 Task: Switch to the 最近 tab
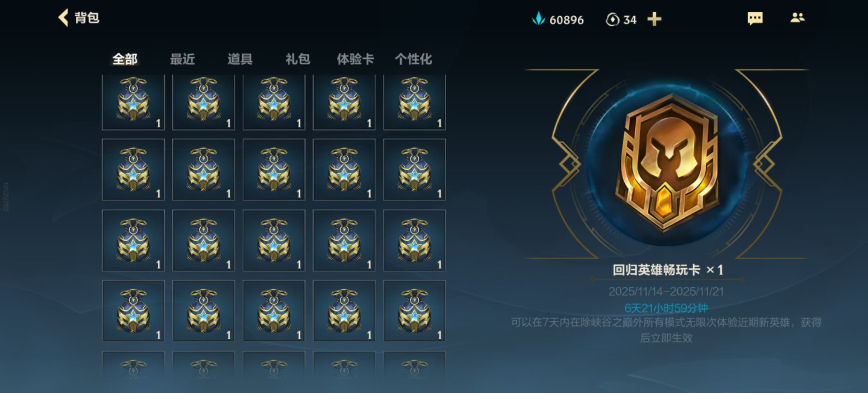pos(182,59)
